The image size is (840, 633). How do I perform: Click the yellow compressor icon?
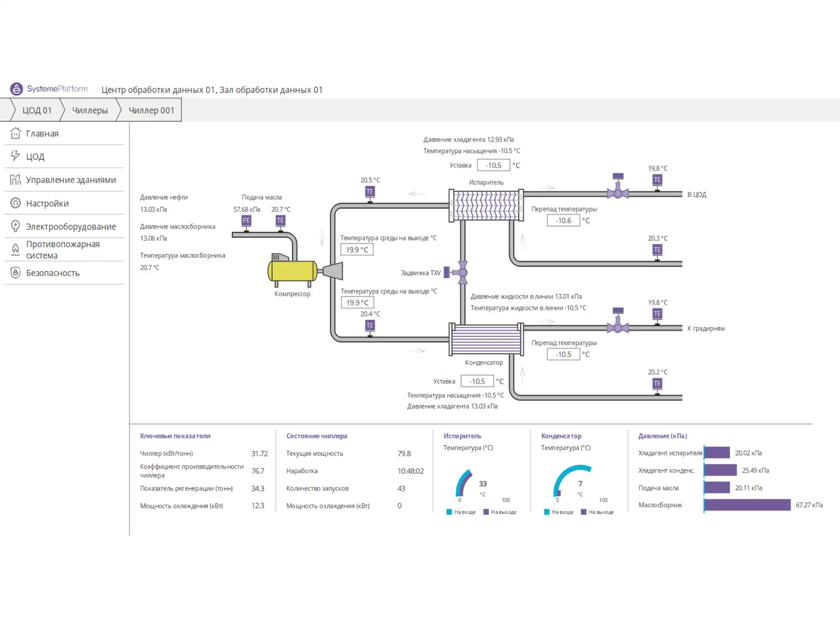click(x=292, y=270)
